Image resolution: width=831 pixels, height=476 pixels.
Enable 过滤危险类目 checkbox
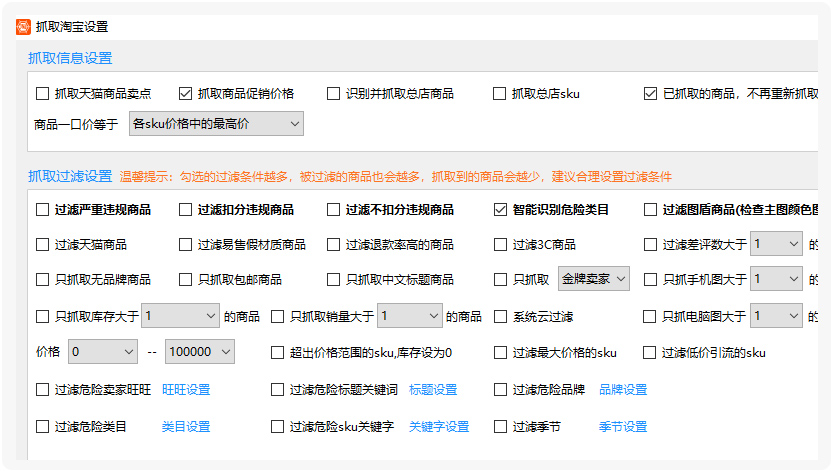coord(42,427)
